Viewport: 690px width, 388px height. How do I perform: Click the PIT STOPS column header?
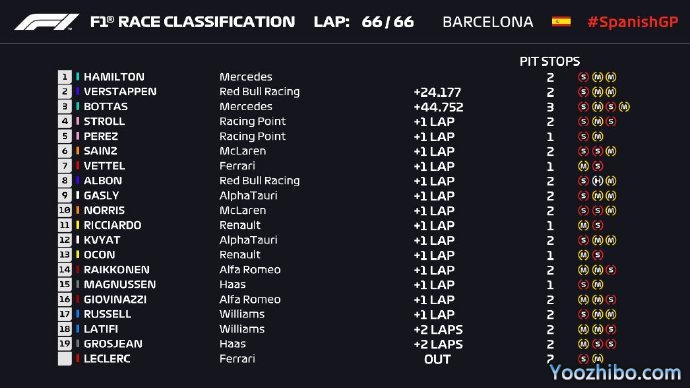coord(550,61)
